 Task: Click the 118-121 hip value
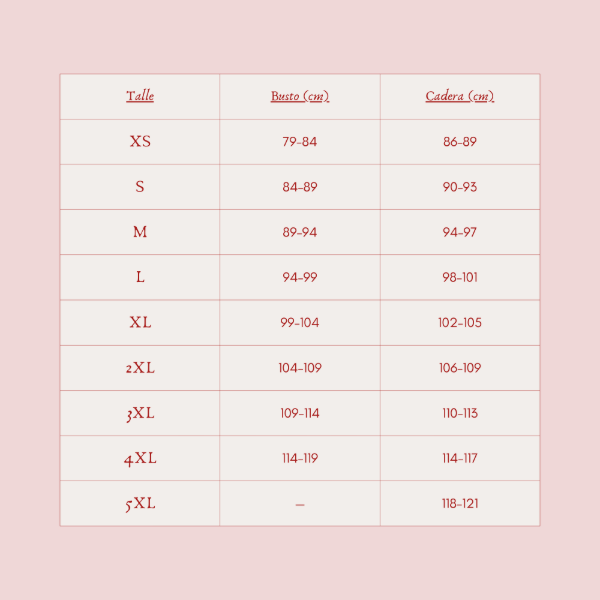pos(460,504)
